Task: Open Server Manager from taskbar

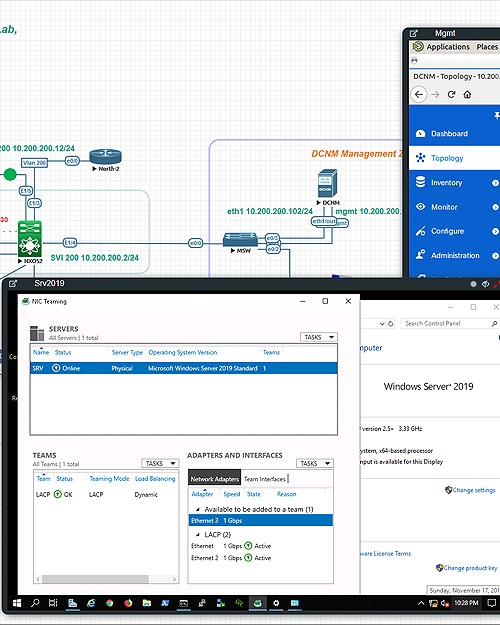Action: 72,603
